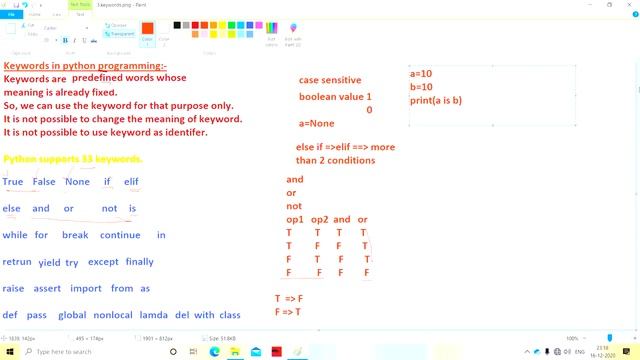Pick the gray color swatch
This screenshot has height=360, width=640.
tap(186, 25)
